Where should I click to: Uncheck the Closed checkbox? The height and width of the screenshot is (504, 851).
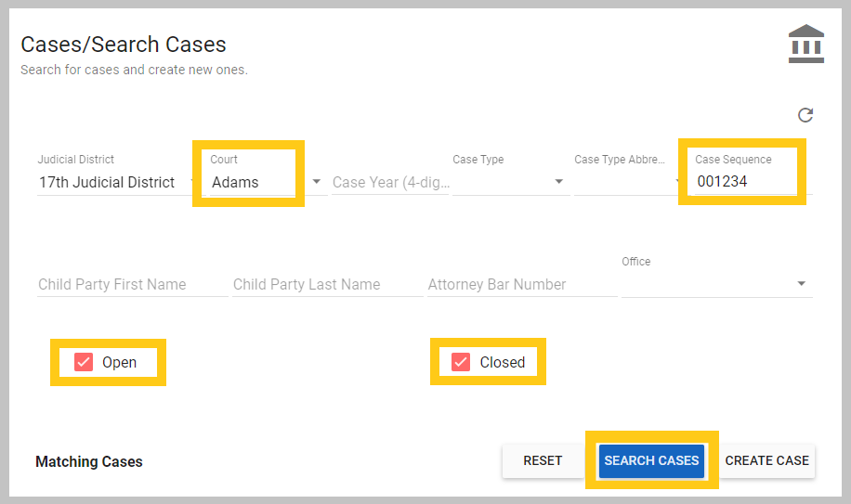click(461, 362)
